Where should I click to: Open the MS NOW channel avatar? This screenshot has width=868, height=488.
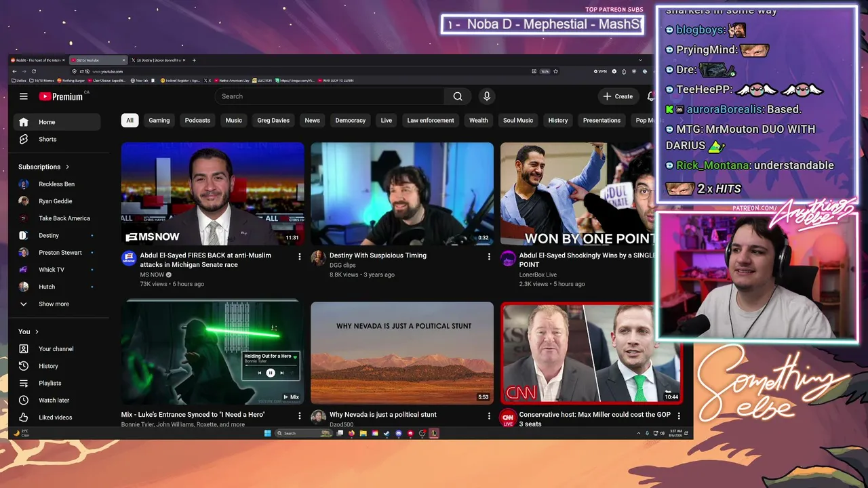pos(129,258)
